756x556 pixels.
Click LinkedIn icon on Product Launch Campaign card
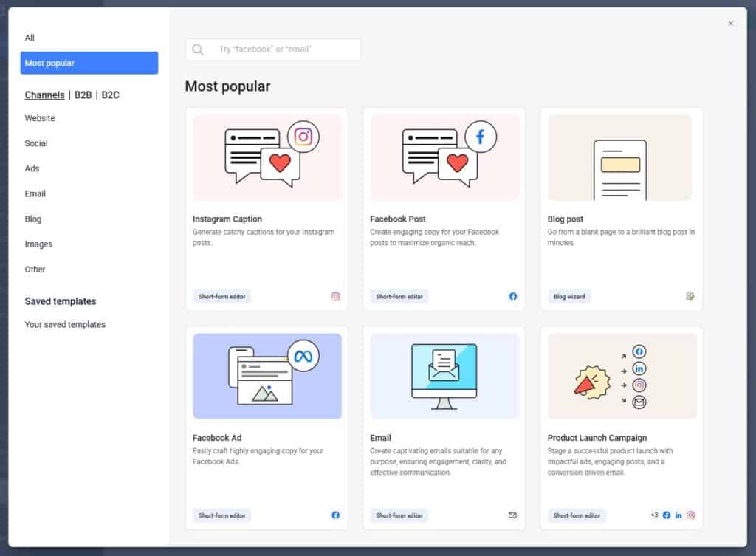coord(678,515)
